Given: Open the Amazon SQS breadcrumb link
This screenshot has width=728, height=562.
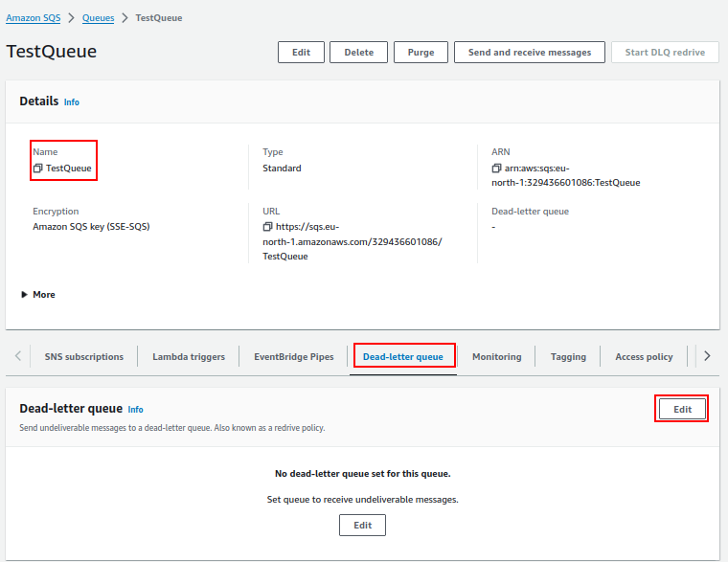Looking at the screenshot, I should [x=33, y=17].
